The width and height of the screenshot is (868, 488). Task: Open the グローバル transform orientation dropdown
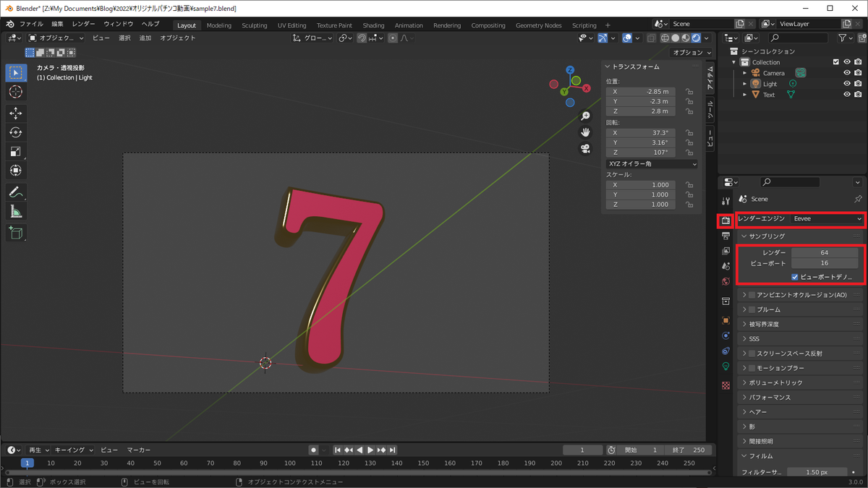(312, 38)
